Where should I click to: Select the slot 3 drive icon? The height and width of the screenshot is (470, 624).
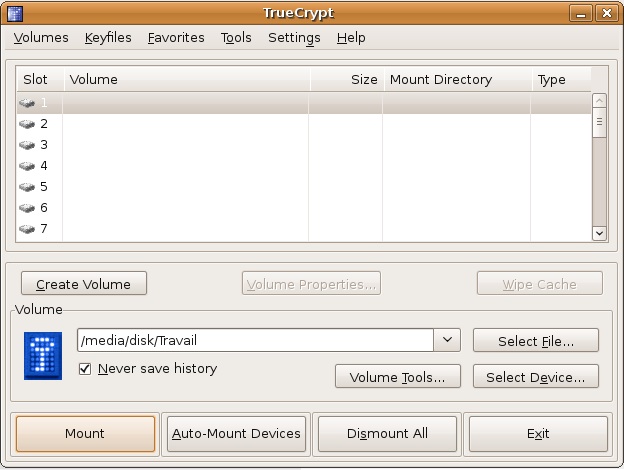tap(27, 145)
